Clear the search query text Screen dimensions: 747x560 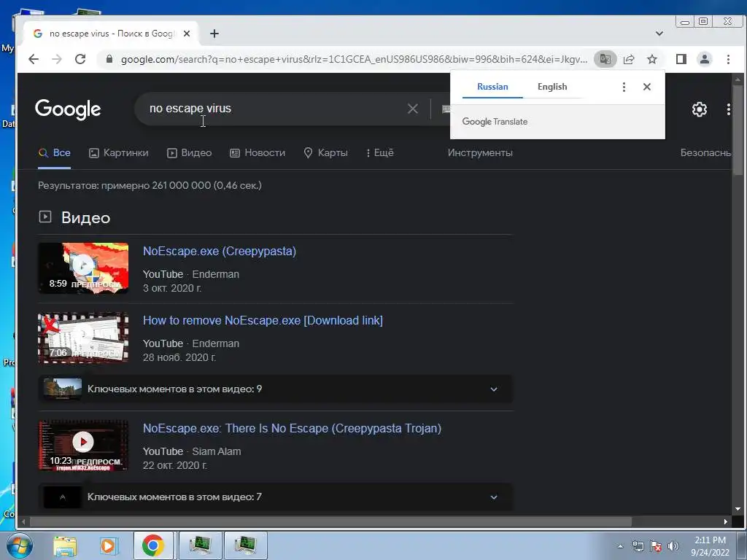coord(413,109)
